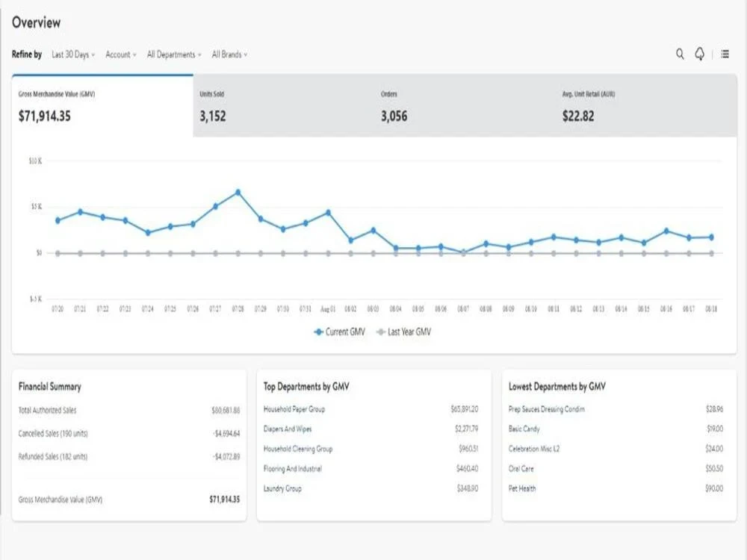Image resolution: width=747 pixels, height=560 pixels.
Task: Select the Total Authorized Sales row
Action: tap(129, 410)
